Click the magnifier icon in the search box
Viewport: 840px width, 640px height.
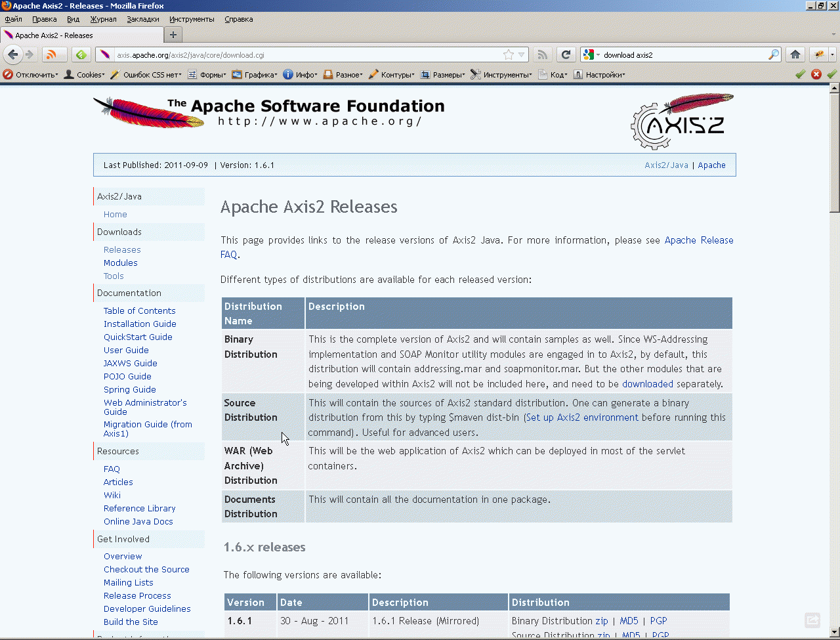tap(774, 55)
